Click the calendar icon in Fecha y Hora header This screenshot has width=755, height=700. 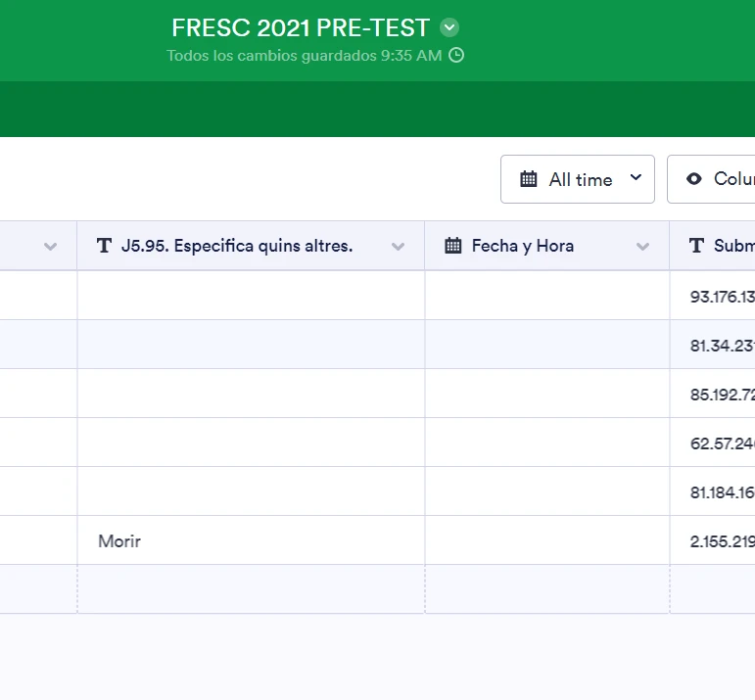tap(452, 246)
